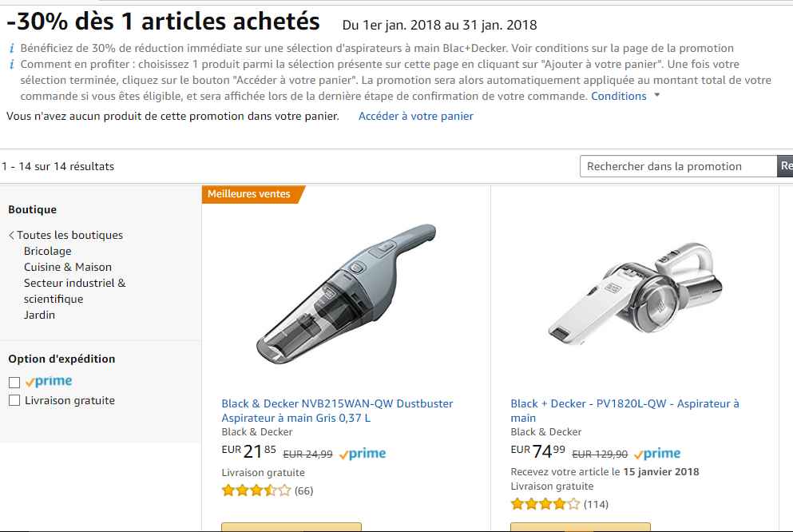Open the Cuisine & Maison category
The image size is (793, 532).
[68, 267]
